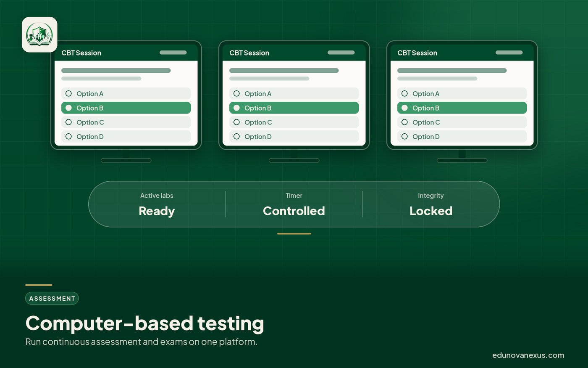The width and height of the screenshot is (588, 368).
Task: Click the 'CBT Session' title on left monitor
Action: (x=81, y=53)
